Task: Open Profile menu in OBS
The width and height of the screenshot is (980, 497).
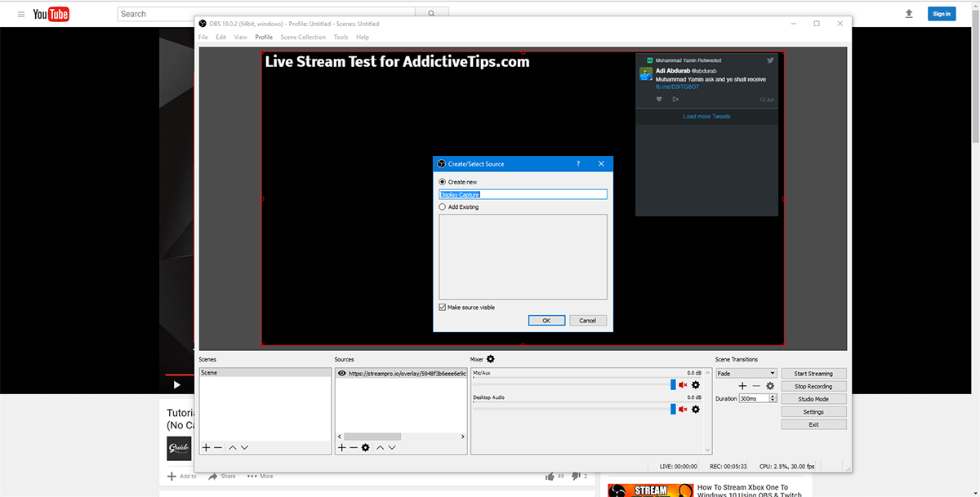Action: [264, 37]
